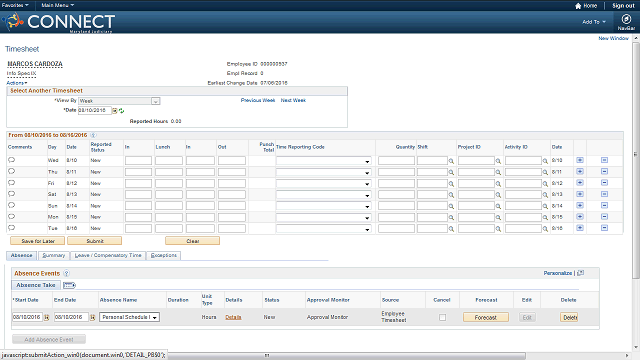Open the absence Details link

[x=233, y=317]
